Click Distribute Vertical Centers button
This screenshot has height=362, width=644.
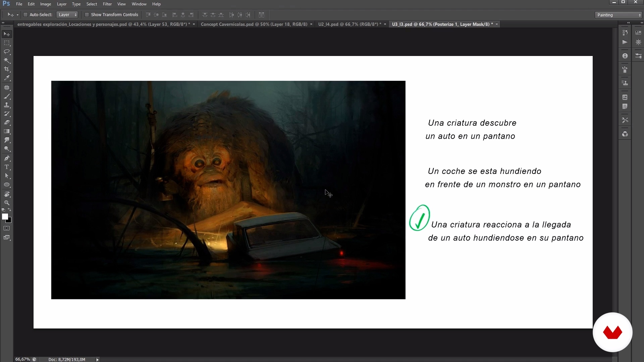coord(213,15)
